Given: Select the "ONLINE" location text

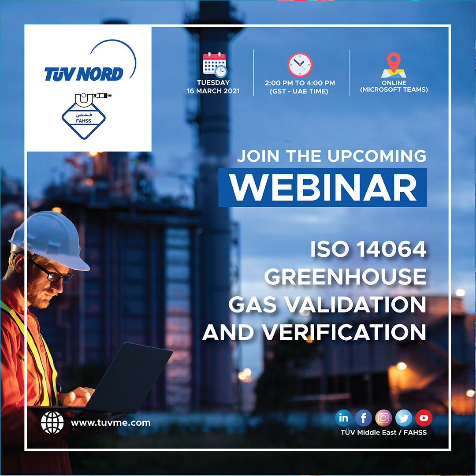Looking at the screenshot, I should click(x=394, y=82).
